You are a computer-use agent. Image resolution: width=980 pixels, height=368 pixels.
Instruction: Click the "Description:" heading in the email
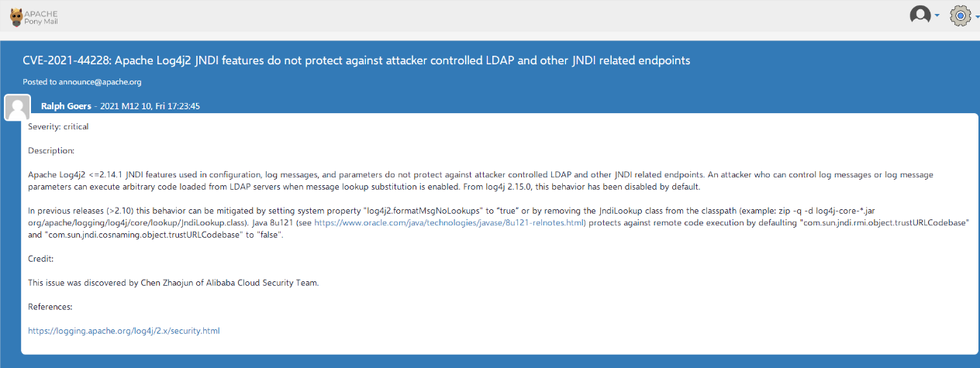pos(51,150)
